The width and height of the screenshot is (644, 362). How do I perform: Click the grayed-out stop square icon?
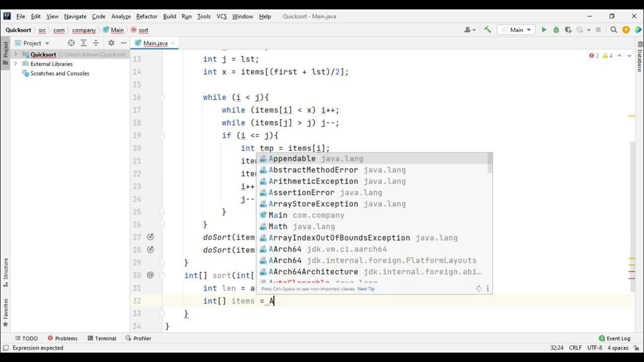[x=598, y=30]
